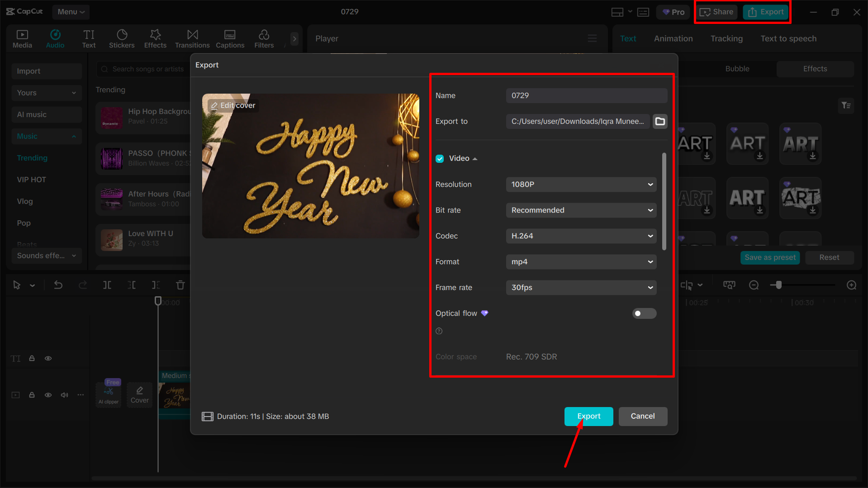Viewport: 868px width, 488px height.
Task: Open the Captions panel
Action: tap(230, 38)
